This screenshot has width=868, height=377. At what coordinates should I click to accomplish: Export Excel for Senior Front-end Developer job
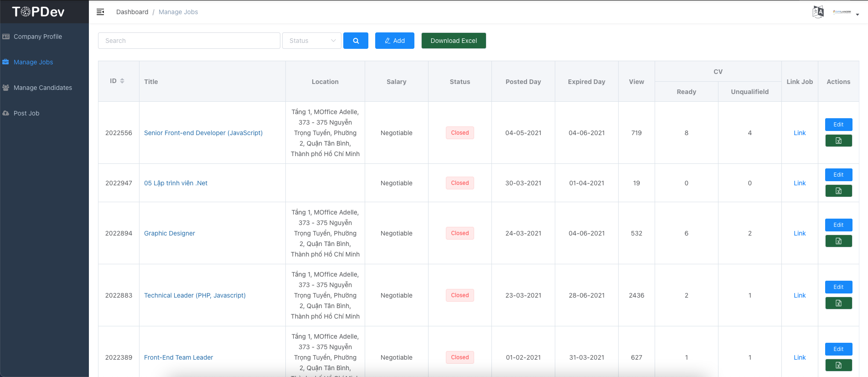click(838, 141)
